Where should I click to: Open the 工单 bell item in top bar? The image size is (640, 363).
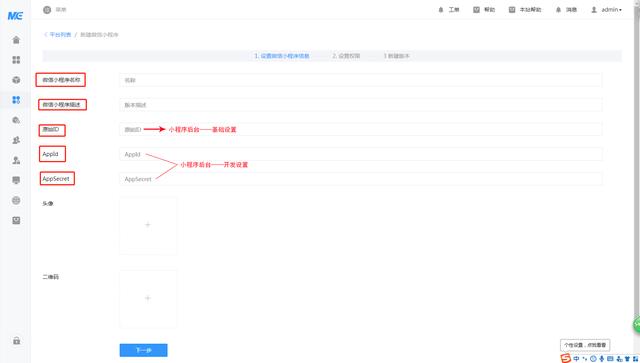[449, 10]
